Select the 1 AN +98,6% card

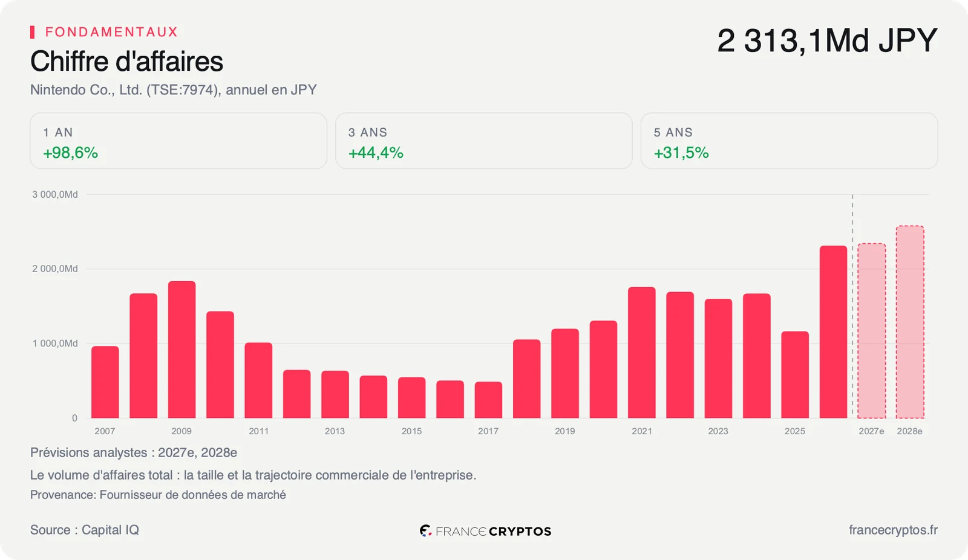pos(178,141)
